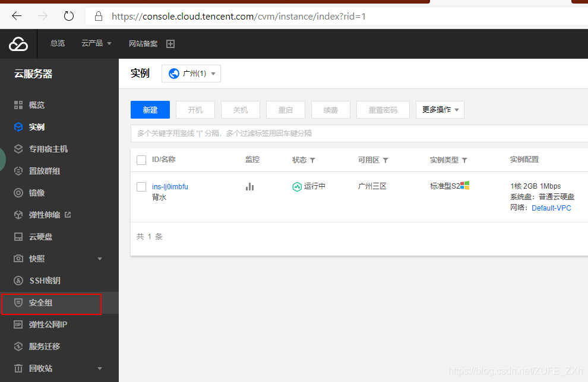The image size is (588, 382).
Task: Click the 专用宿主机 layers icon
Action: coord(18,149)
